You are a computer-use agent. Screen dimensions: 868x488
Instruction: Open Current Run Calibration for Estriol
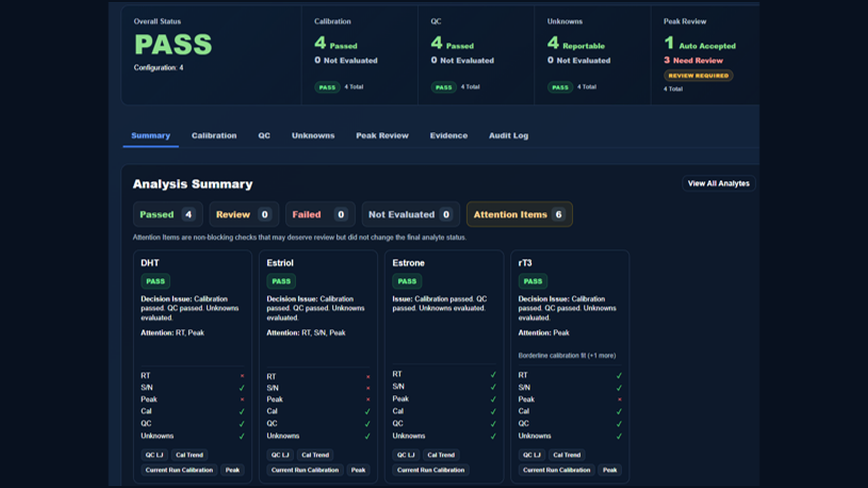pyautogui.click(x=305, y=470)
